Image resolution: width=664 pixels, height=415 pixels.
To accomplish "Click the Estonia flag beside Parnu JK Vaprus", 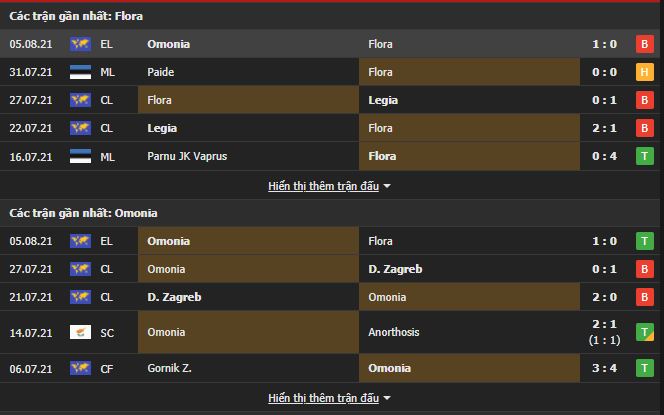I will pos(80,156).
